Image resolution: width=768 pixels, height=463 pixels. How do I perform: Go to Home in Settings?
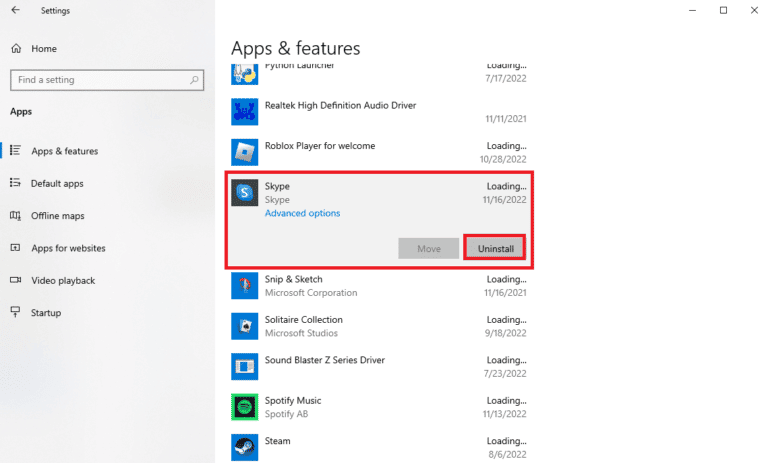[x=44, y=49]
